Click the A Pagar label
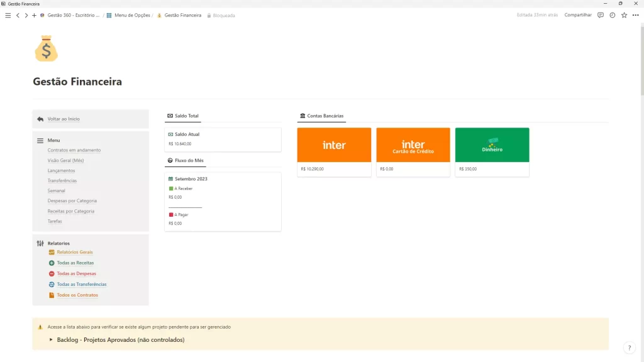 tap(181, 215)
